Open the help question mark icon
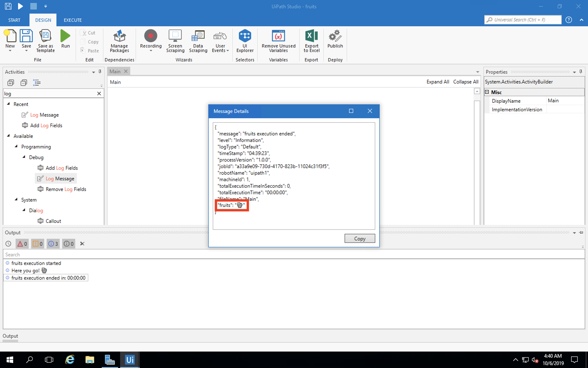Image resolution: width=588 pixels, height=368 pixels. (569, 20)
